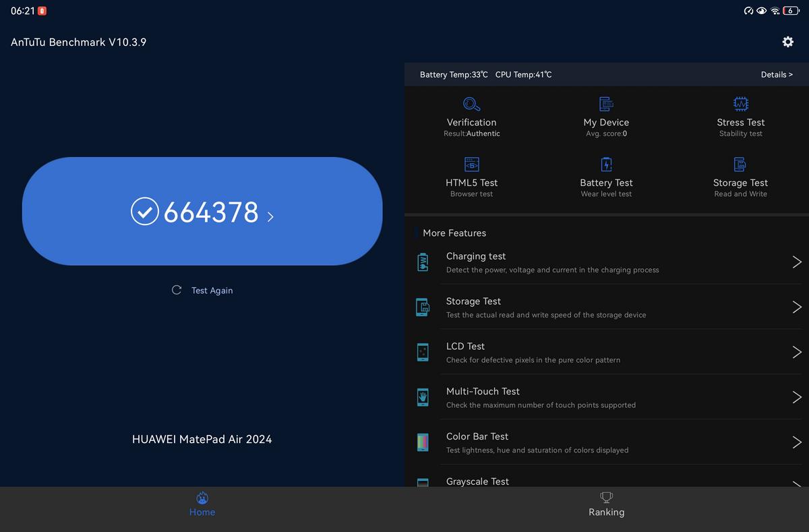Open HTML5 Test browser icon
The width and height of the screenshot is (809, 532).
pos(471,165)
